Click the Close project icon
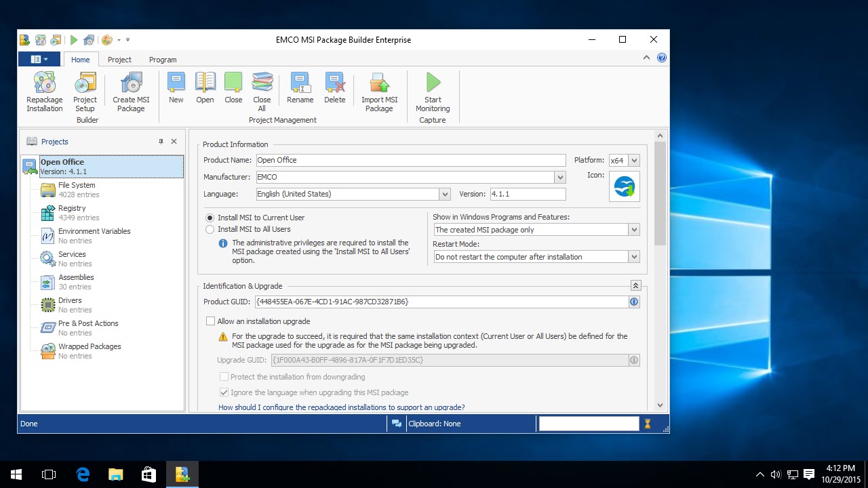Screen dimensions: 868x488 point(233,88)
